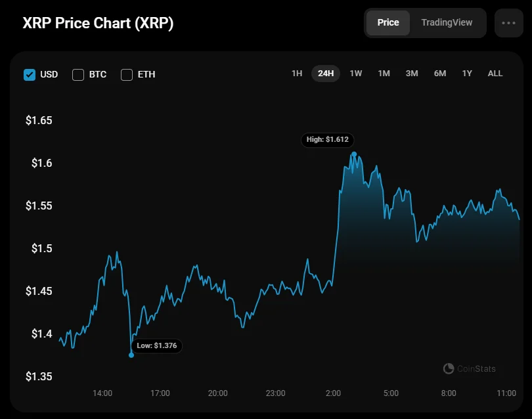The width and height of the screenshot is (532, 419).
Task: Click the low point dot on chart
Action: click(131, 355)
